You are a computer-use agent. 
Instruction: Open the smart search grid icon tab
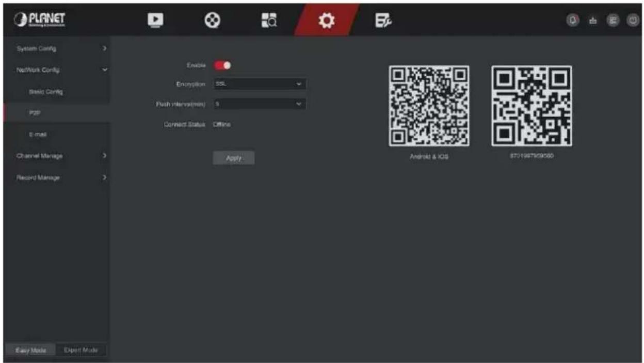coord(270,20)
